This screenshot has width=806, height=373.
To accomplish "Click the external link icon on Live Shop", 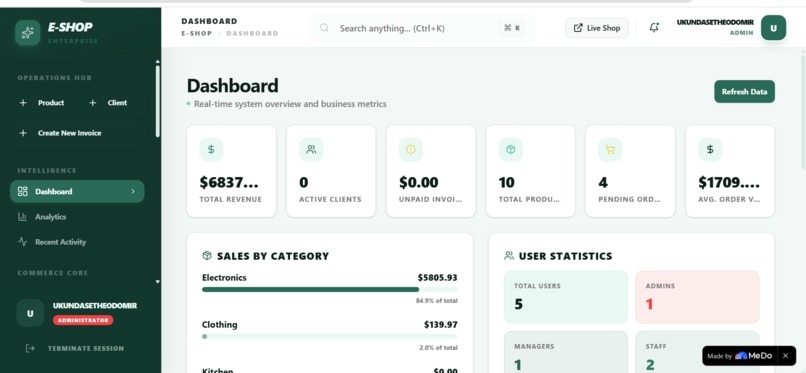I will [578, 28].
